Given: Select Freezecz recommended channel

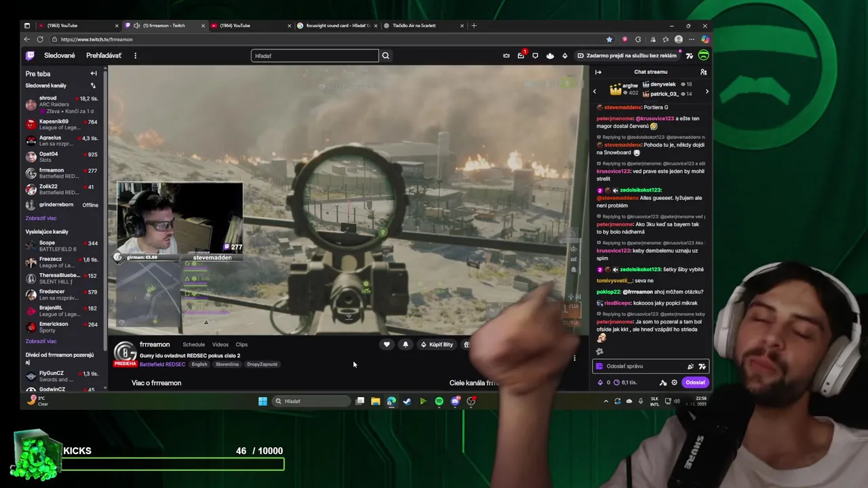Looking at the screenshot, I should pos(62,262).
